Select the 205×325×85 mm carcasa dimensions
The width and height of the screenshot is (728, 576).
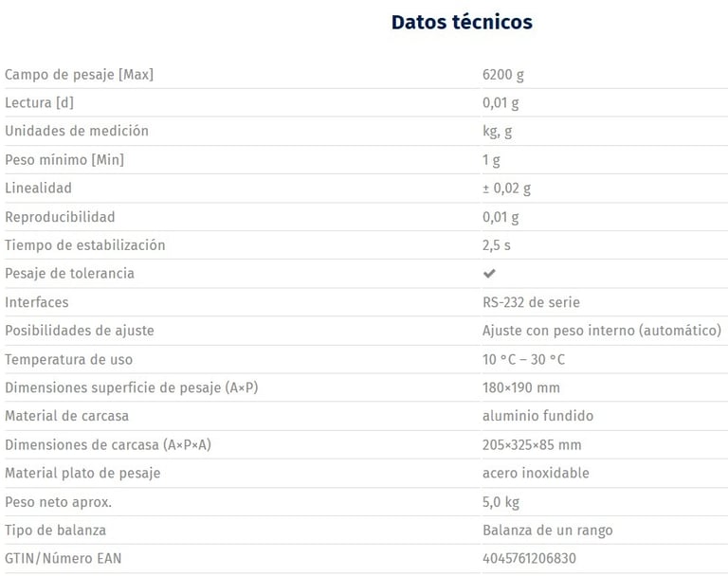(532, 444)
